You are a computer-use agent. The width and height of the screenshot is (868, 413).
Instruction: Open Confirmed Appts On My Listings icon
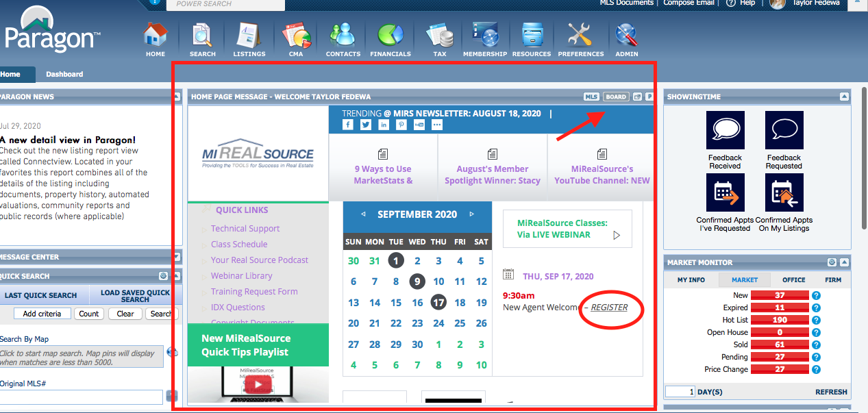click(784, 193)
